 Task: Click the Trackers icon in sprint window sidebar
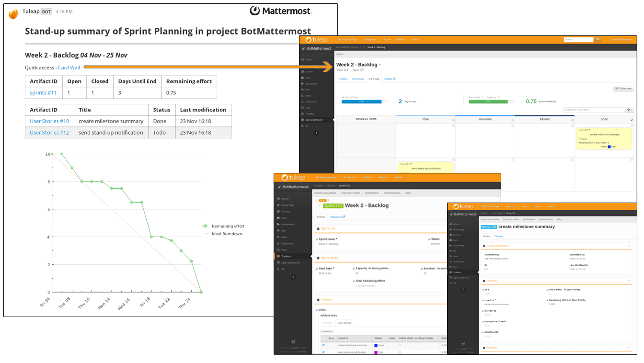[278, 256]
